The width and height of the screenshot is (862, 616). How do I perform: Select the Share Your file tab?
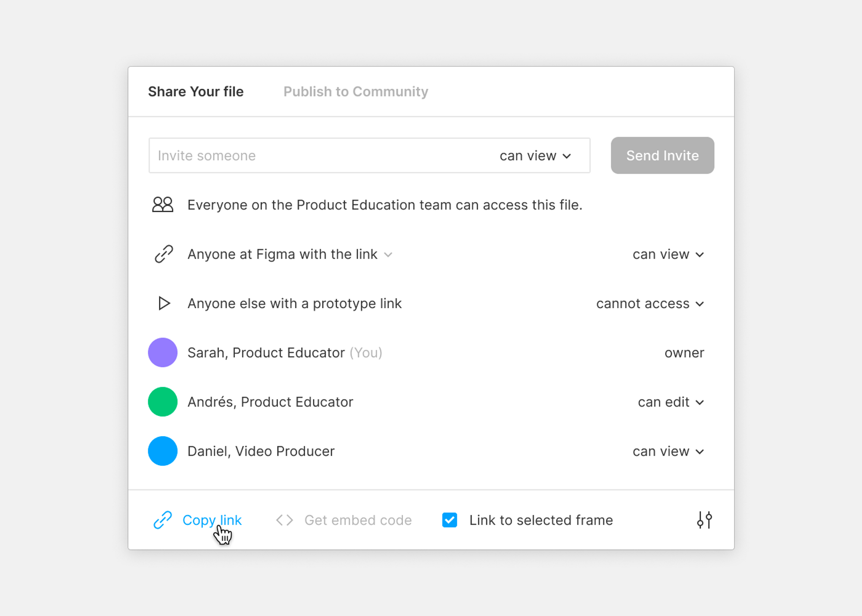196,91
